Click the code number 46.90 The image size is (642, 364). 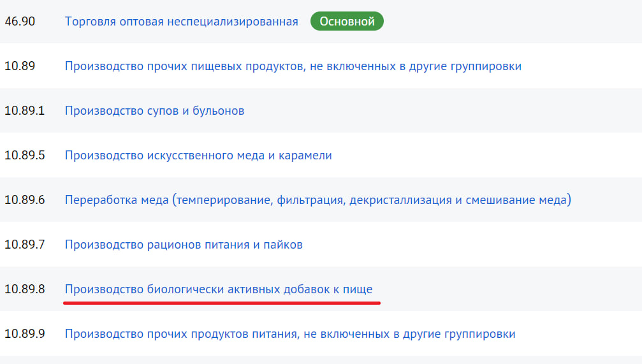point(20,22)
